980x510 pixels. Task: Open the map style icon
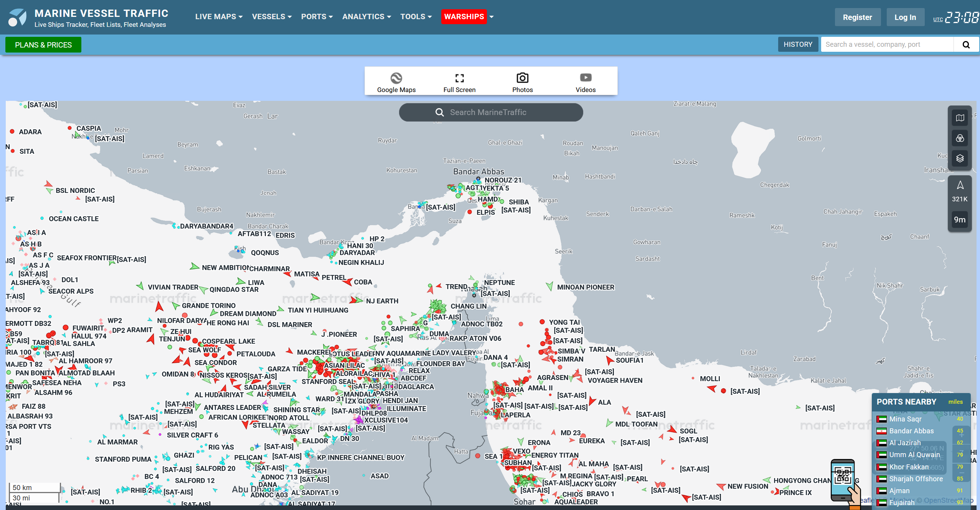[960, 118]
